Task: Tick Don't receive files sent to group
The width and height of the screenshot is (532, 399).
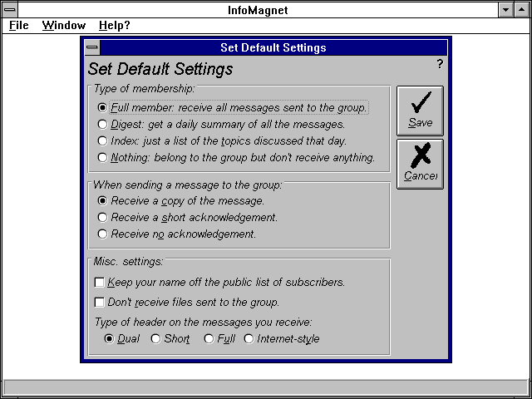Action: 100,302
